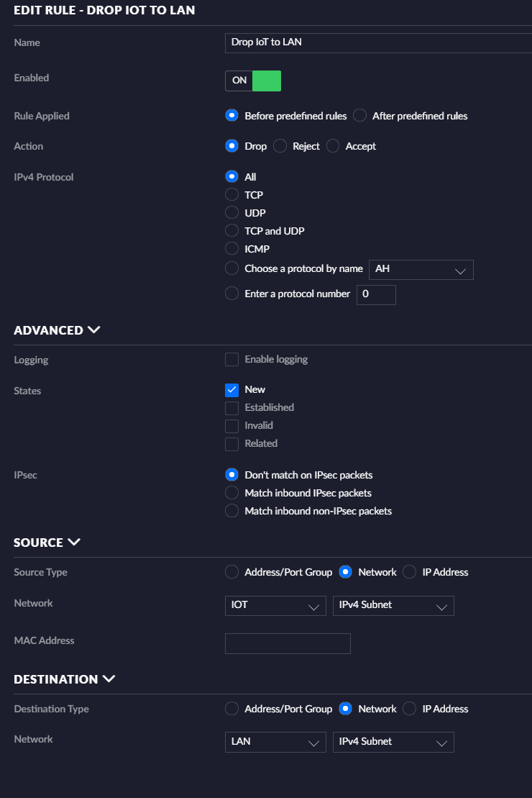Select UDP as the IPv4 Protocol

click(231, 212)
